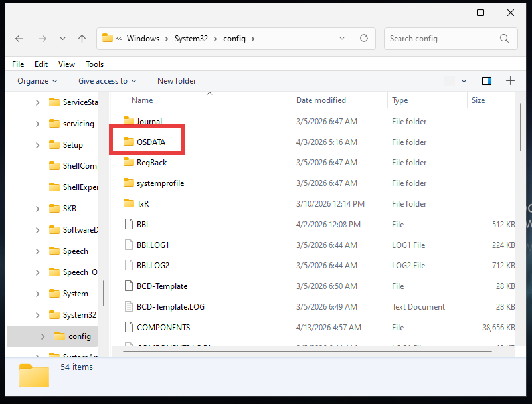The image size is (532, 404).
Task: Select the Journal folder icon
Action: pos(129,121)
